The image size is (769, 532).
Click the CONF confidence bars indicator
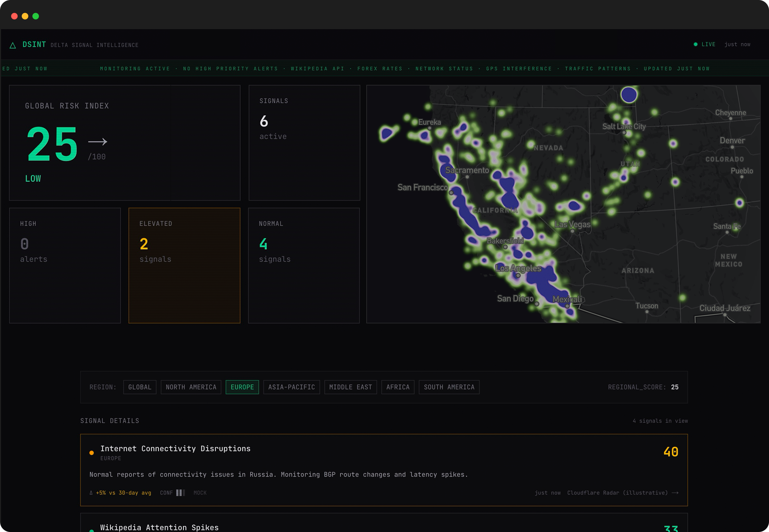[x=180, y=493]
